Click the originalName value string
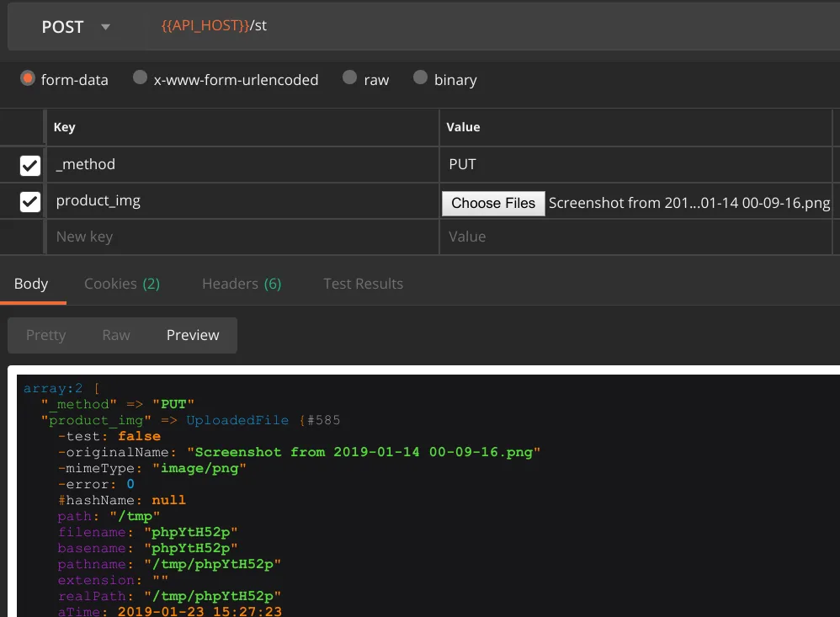 [364, 453]
